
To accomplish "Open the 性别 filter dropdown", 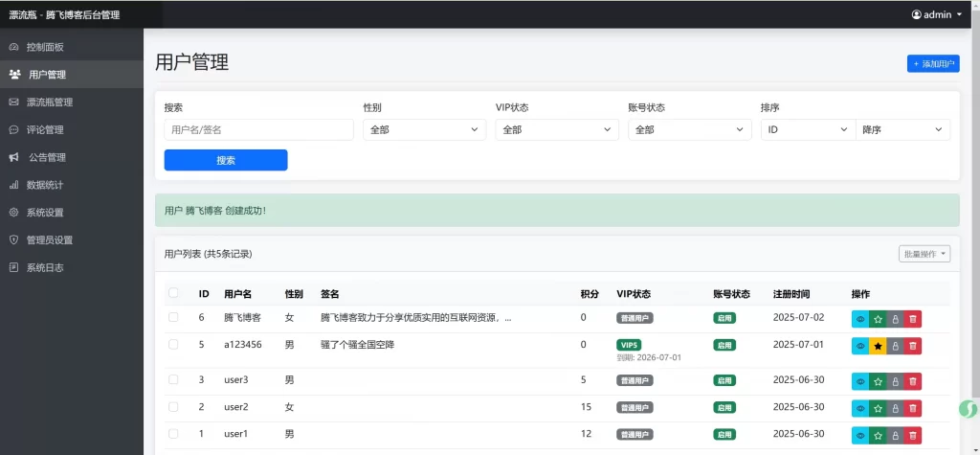I will [x=424, y=129].
